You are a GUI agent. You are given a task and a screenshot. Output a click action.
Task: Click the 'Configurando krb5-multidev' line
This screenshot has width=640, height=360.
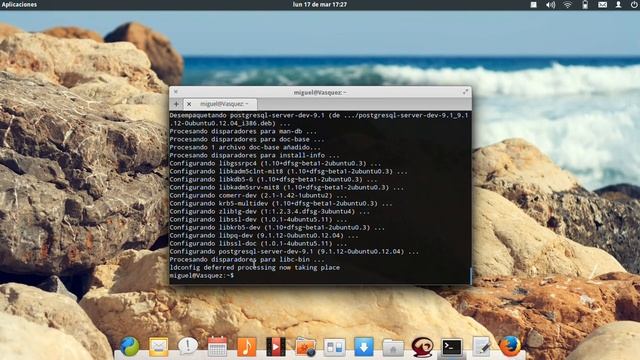coord(281,203)
